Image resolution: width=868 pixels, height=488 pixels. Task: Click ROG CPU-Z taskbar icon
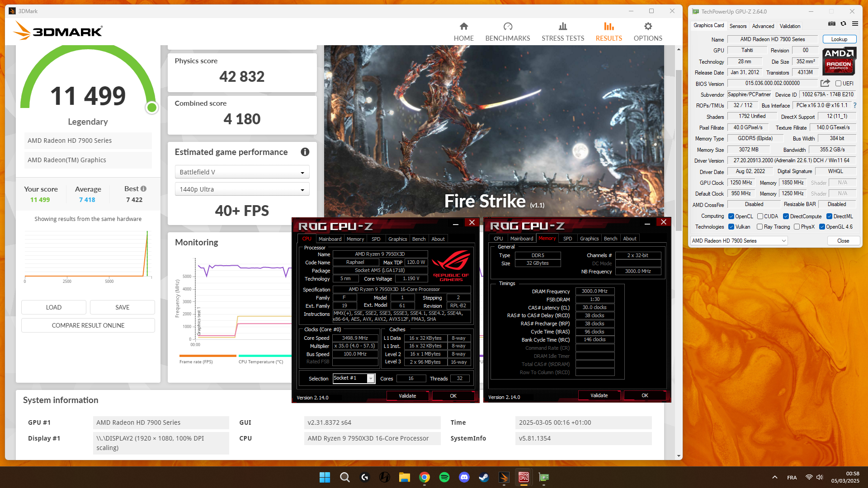524,477
